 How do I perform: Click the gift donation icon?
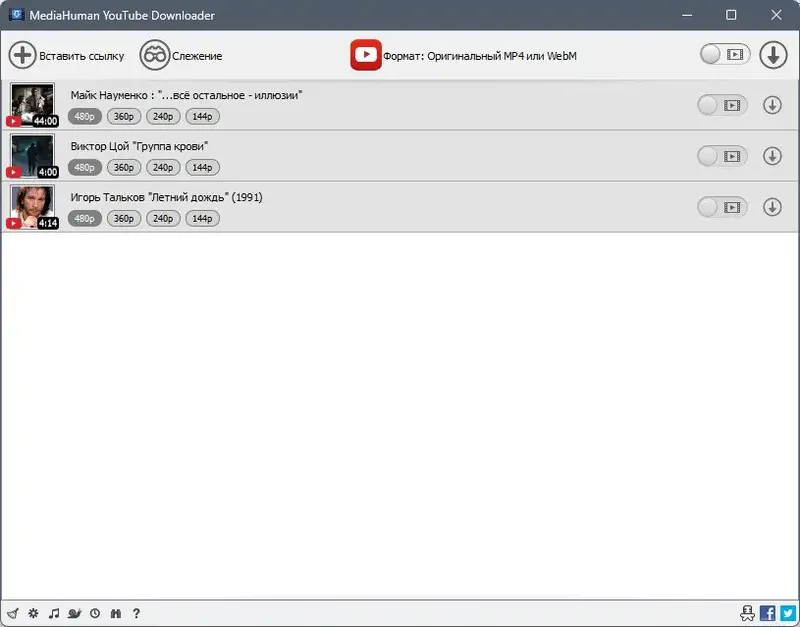click(x=117, y=613)
